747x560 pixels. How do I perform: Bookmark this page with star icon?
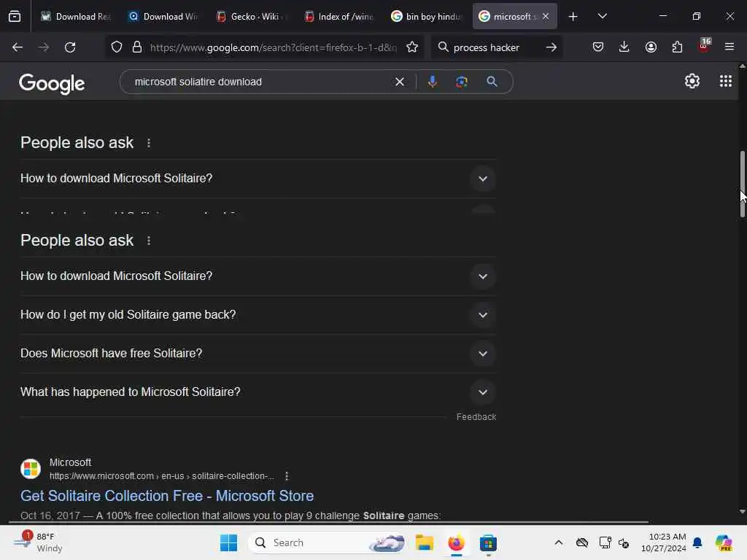click(x=412, y=47)
